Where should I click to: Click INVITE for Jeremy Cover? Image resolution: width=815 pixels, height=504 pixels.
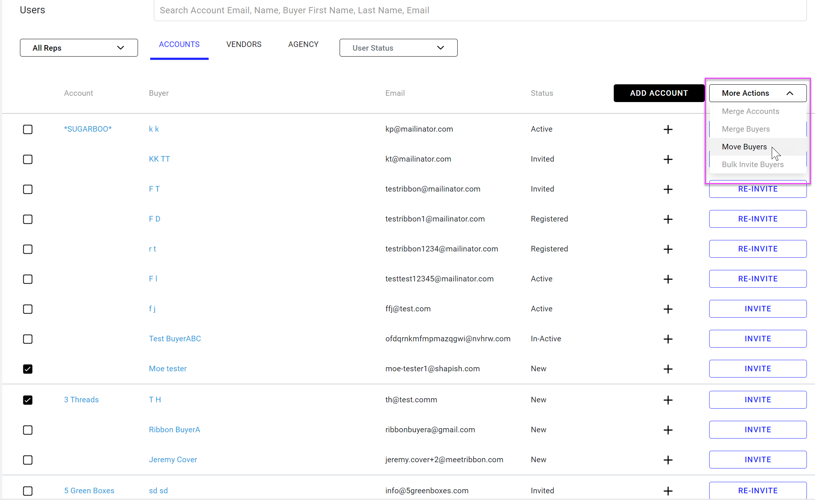click(x=757, y=460)
